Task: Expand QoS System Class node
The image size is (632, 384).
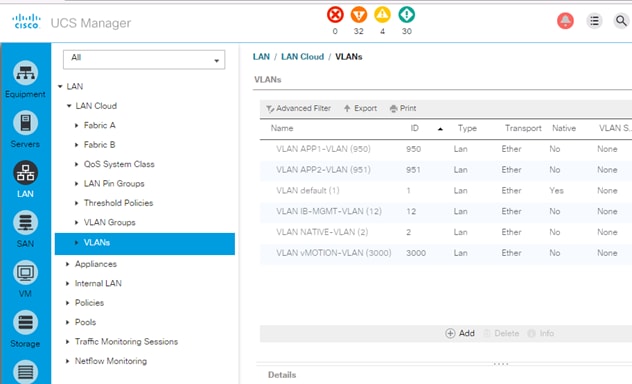Action: (77, 164)
